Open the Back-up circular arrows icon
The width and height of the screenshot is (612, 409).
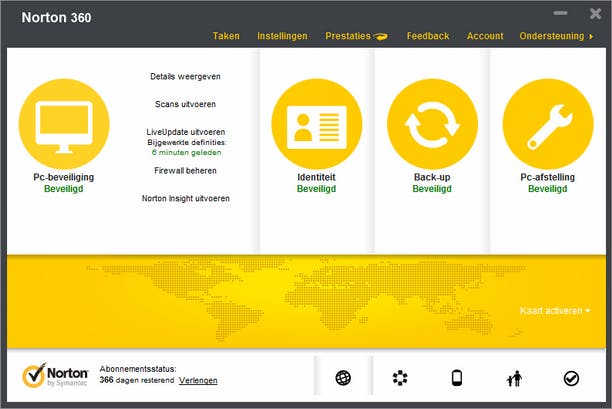pos(432,124)
